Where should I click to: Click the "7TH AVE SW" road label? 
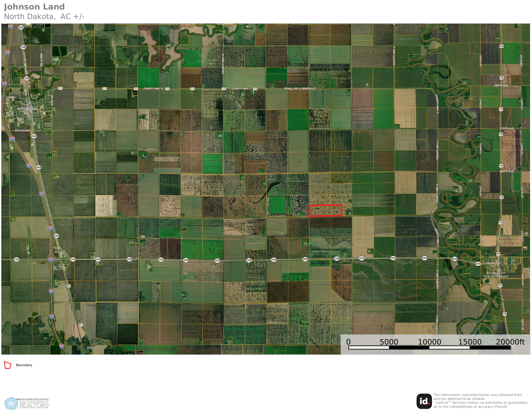(22, 131)
